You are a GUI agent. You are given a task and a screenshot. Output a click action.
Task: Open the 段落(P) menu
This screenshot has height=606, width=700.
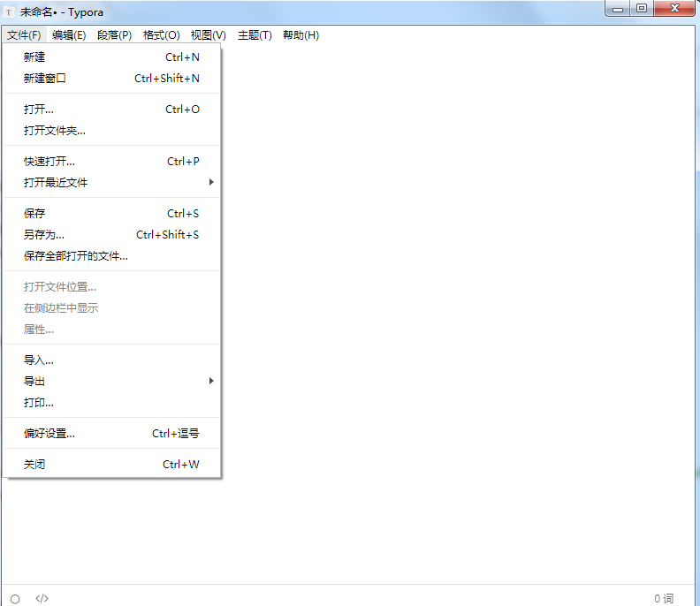114,34
